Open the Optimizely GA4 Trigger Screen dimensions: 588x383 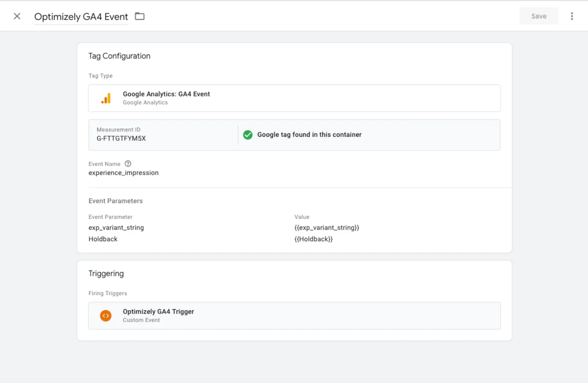point(294,316)
